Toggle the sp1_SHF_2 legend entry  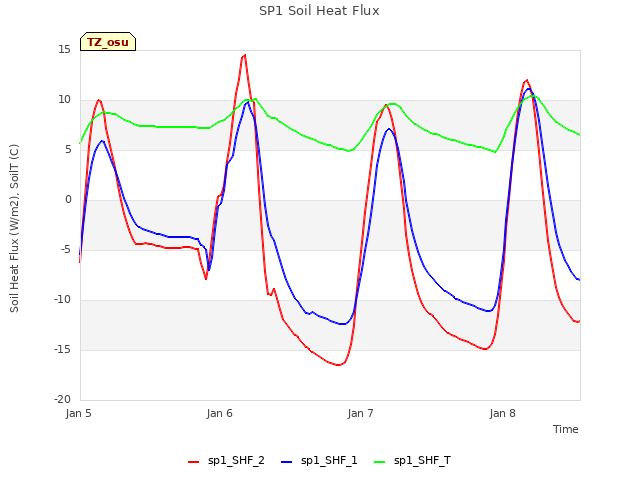tap(226, 460)
